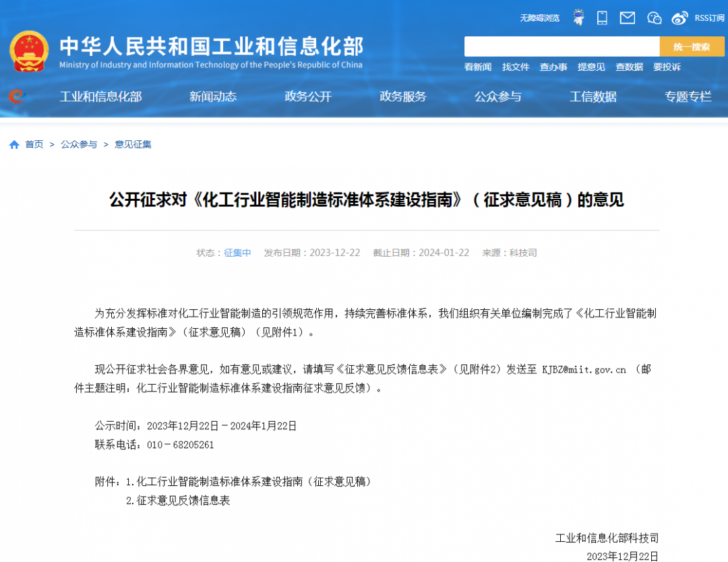Click the red swirl icon in navigation bar

tap(16, 96)
